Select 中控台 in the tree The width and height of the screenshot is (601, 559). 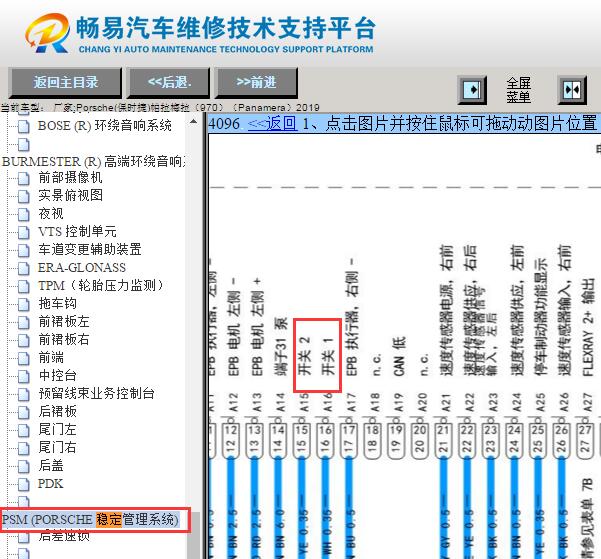(57, 376)
